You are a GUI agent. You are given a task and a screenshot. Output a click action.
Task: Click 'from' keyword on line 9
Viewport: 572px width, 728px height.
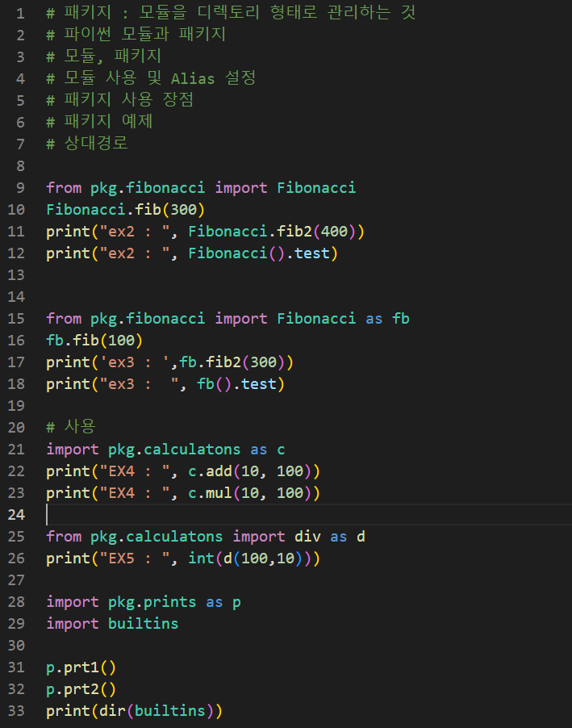click(64, 187)
